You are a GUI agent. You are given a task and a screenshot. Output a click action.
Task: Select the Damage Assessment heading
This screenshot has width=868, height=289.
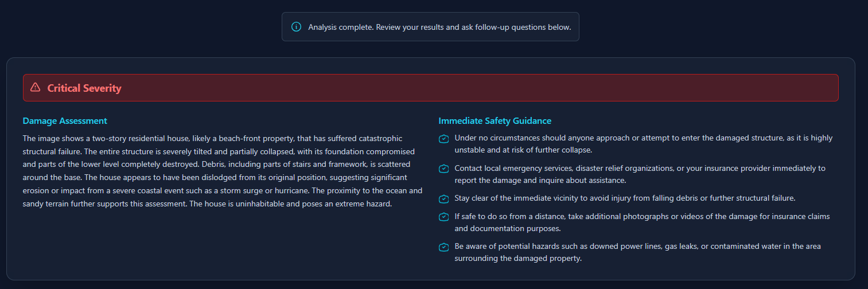(x=65, y=121)
